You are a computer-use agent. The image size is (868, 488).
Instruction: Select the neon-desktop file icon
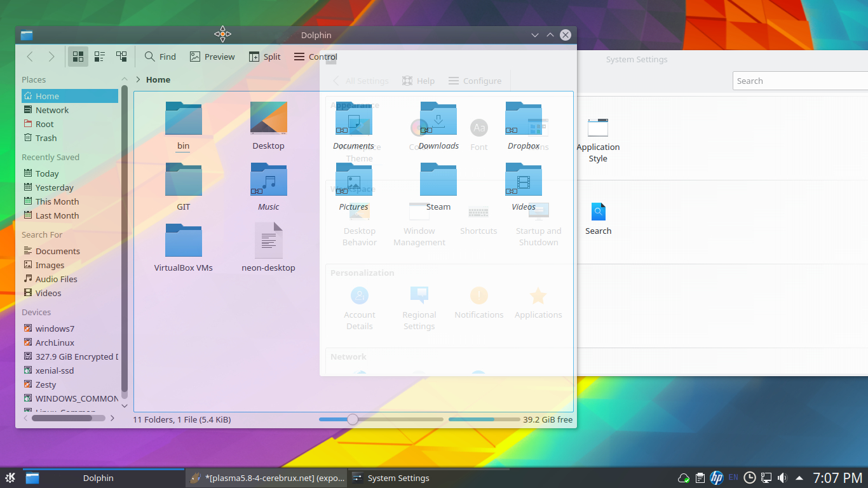click(268, 241)
